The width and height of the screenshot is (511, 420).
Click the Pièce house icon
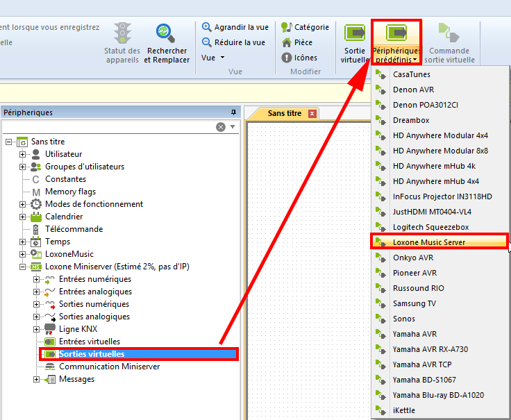(287, 42)
